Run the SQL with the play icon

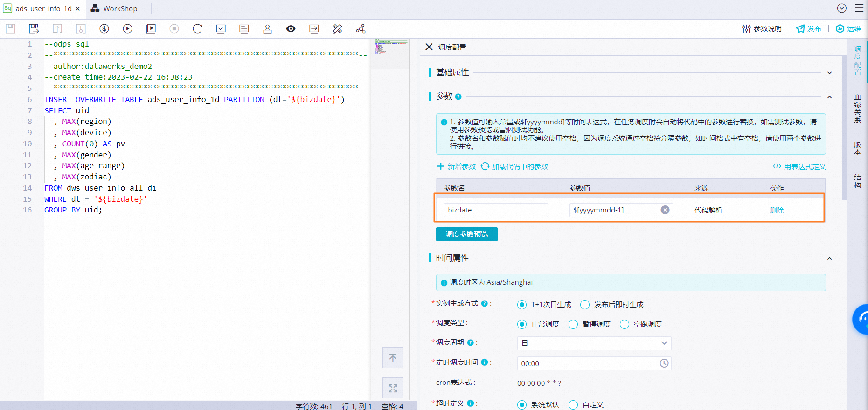(127, 29)
